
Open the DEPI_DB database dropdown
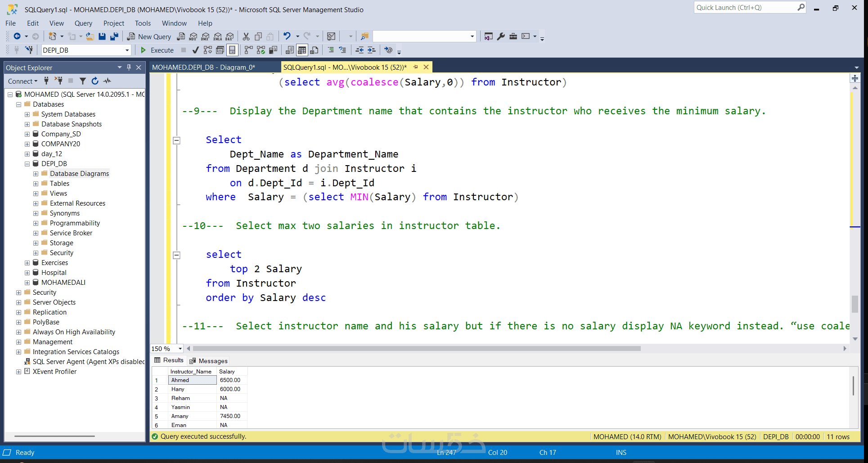pyautogui.click(x=127, y=50)
